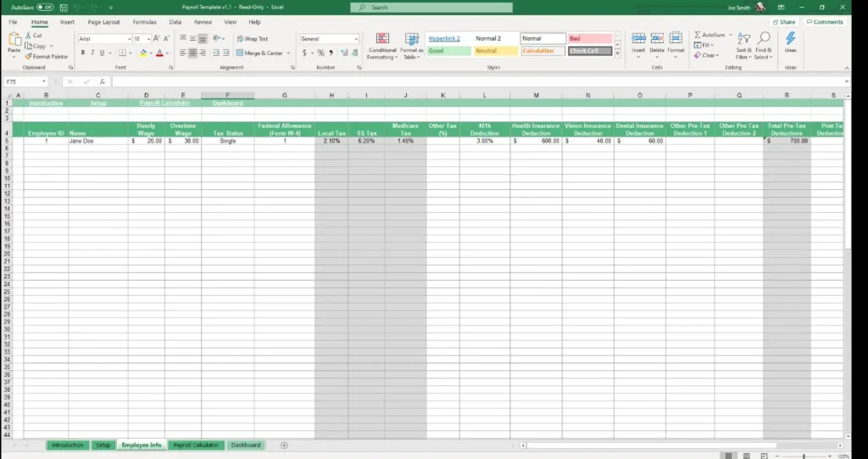
Task: Toggle align right for cell text
Action: 203,53
